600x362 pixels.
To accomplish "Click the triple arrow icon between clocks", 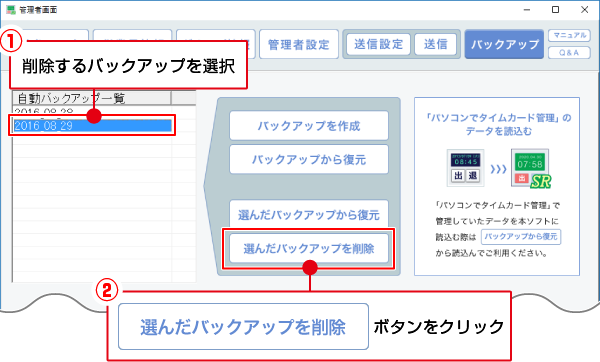I will click(x=498, y=169).
